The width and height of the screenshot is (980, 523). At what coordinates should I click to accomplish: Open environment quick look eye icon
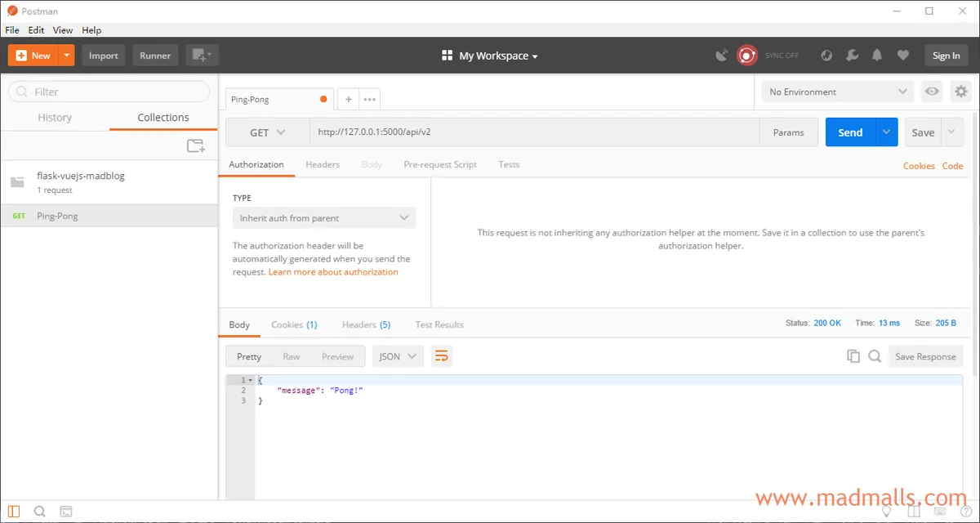[x=932, y=92]
